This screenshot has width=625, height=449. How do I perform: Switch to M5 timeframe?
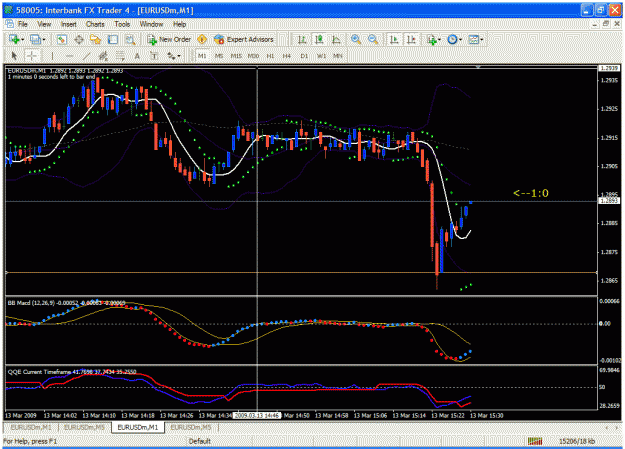coord(219,56)
